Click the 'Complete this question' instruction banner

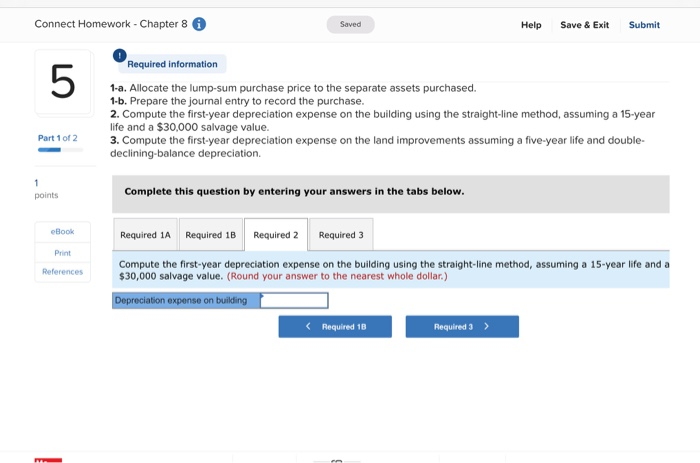click(x=391, y=194)
